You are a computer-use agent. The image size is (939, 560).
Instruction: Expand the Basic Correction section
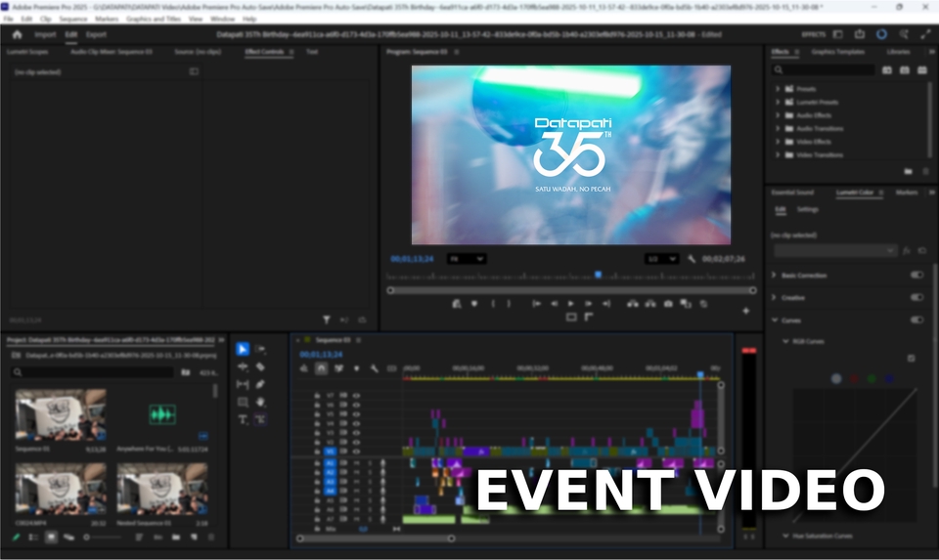coord(776,275)
